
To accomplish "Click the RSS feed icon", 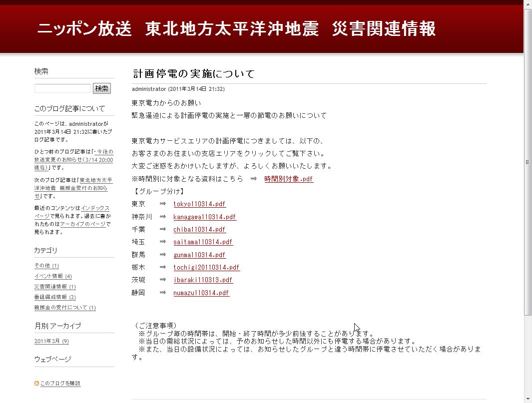I will (36, 384).
